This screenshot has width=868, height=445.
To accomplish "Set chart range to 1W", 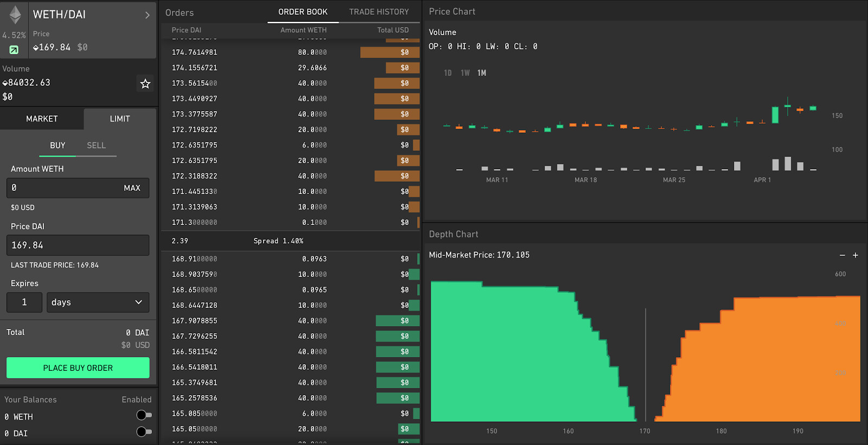I will tap(465, 73).
